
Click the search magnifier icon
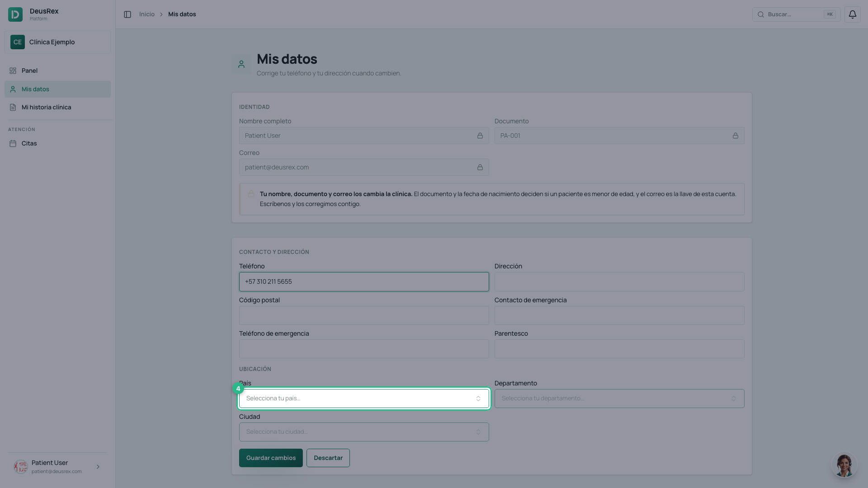[761, 14]
